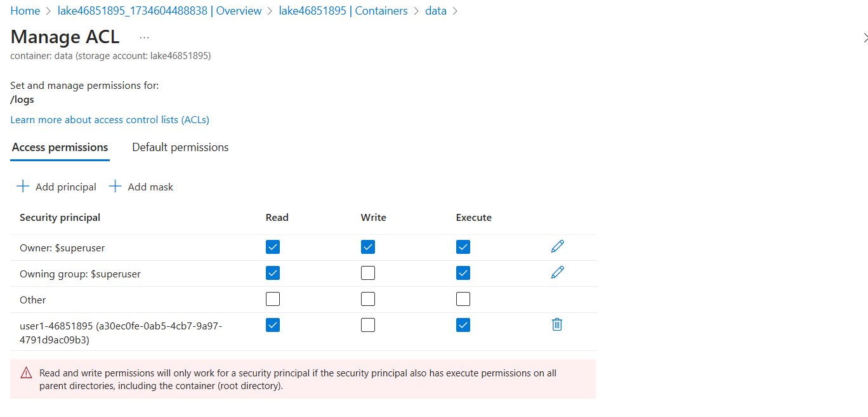Enable Write permission for user1-46851895
This screenshot has width=868, height=417.
368,325
